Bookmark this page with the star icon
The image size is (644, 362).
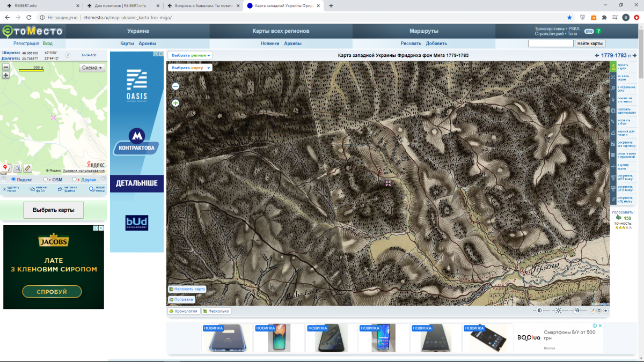569,17
